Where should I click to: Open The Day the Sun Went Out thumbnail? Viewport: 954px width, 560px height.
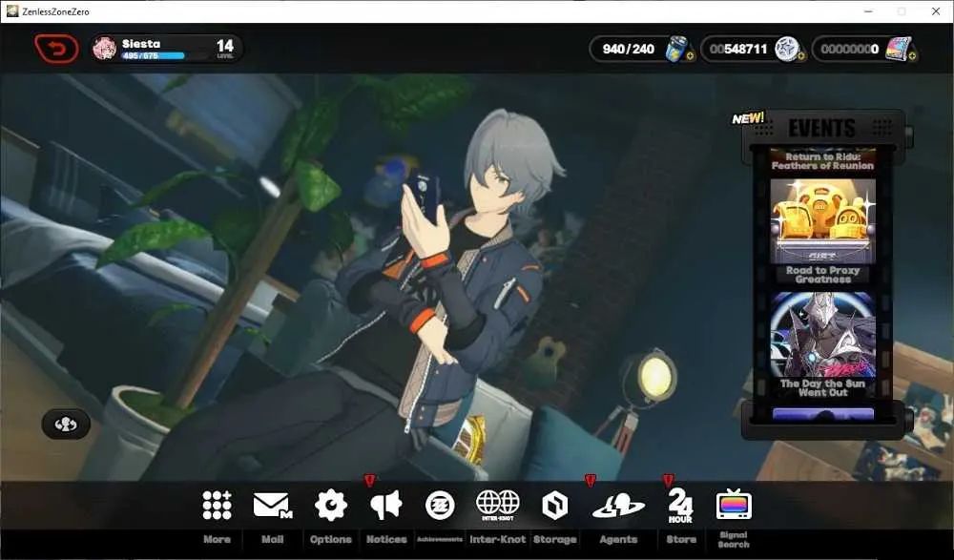(x=822, y=336)
